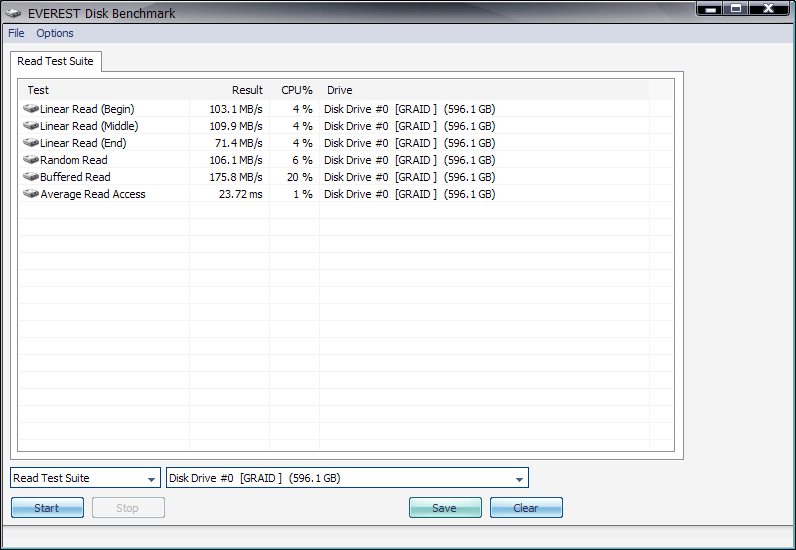Select the Buffered Read row label

coord(75,177)
